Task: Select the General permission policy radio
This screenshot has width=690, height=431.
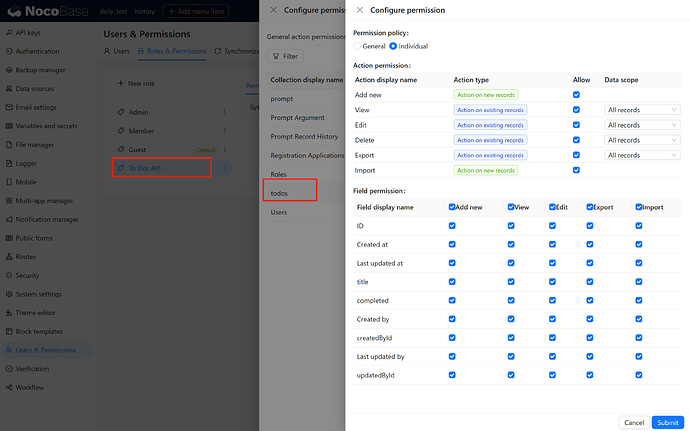Action: pyautogui.click(x=357, y=46)
